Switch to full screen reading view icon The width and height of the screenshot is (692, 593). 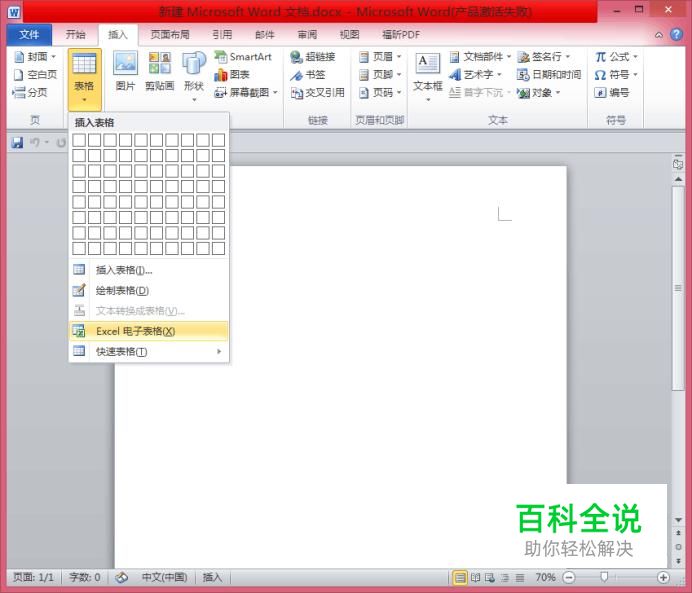tap(475, 577)
